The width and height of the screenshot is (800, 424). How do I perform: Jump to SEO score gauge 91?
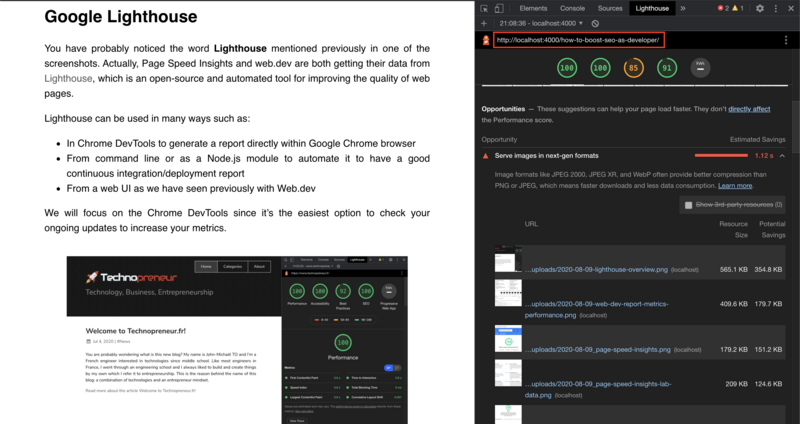pyautogui.click(x=667, y=68)
